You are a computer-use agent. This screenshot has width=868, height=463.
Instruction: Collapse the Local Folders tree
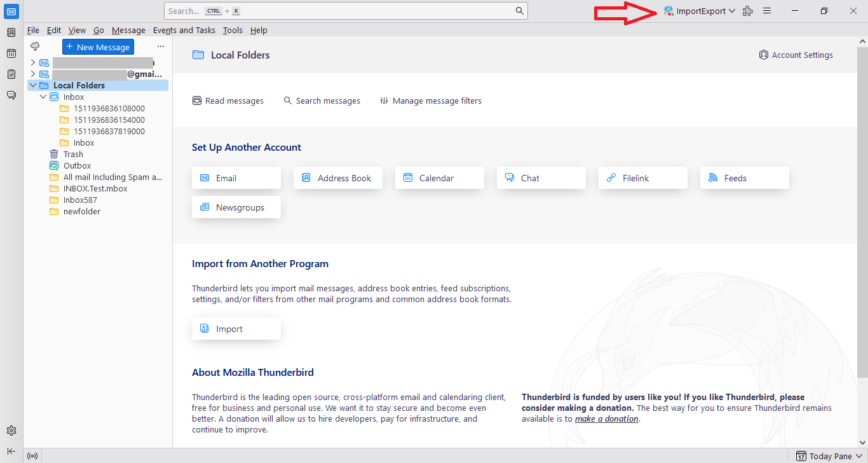(x=33, y=85)
